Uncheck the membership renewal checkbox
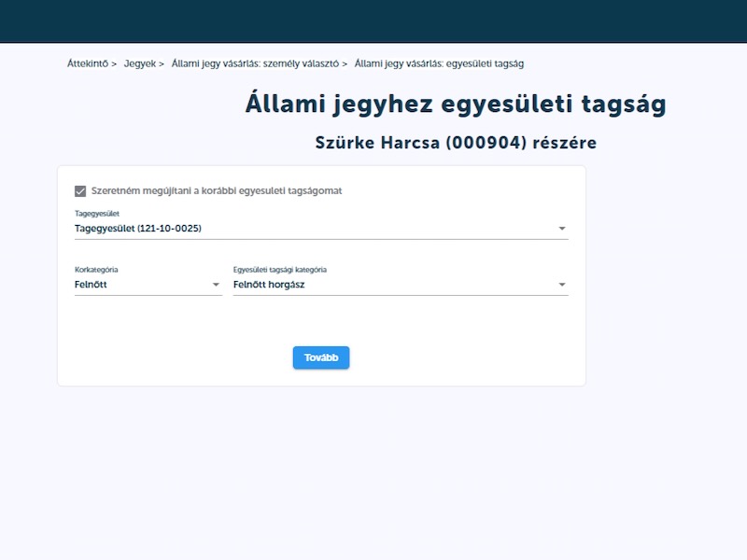The image size is (747, 560). pyautogui.click(x=80, y=191)
